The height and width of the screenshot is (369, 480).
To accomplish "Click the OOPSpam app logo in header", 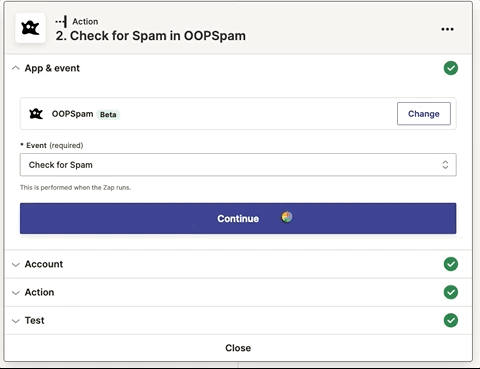I will 30,28.
